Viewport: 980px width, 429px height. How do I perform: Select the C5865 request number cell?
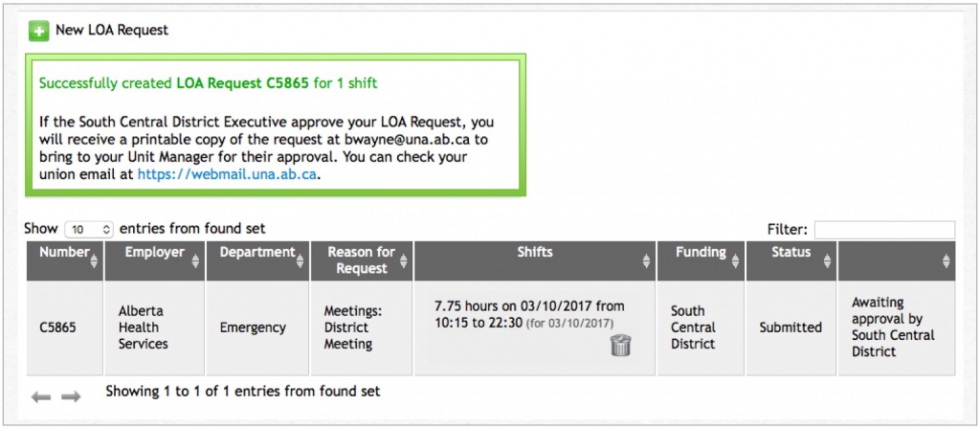pyautogui.click(x=65, y=327)
